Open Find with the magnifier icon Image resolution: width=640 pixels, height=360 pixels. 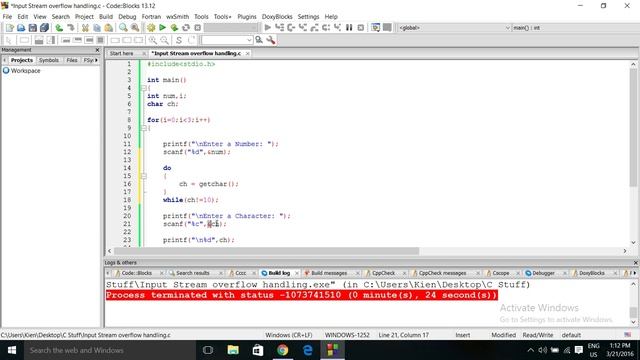(x=123, y=28)
